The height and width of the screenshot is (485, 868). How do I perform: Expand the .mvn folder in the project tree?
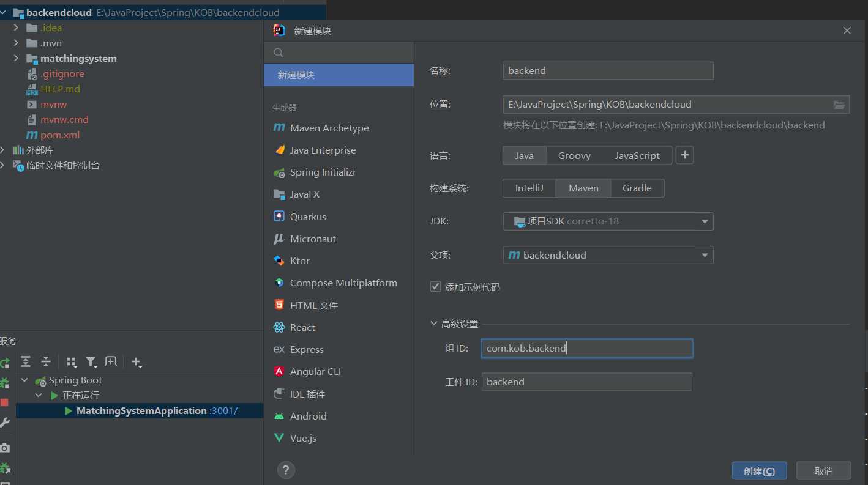(16, 43)
